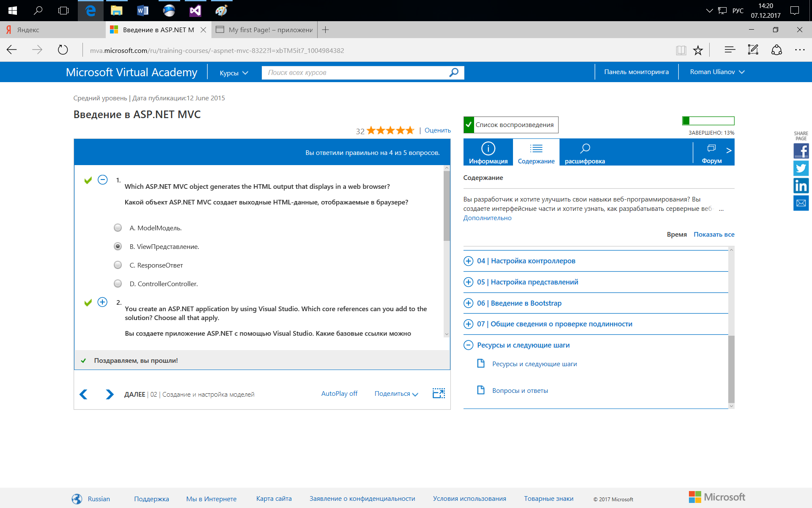Switch to Яндекс browser tab

[x=52, y=30]
